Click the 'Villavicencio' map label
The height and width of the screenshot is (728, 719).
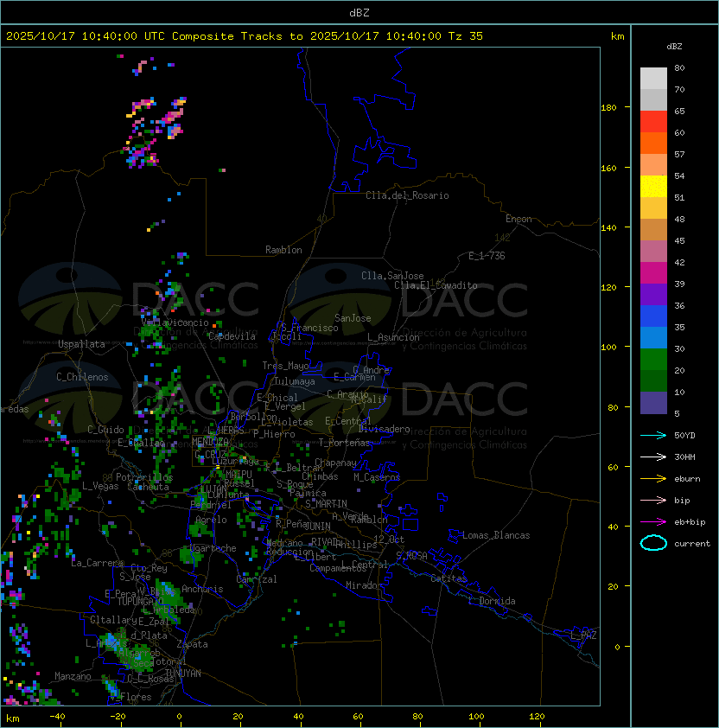(175, 322)
